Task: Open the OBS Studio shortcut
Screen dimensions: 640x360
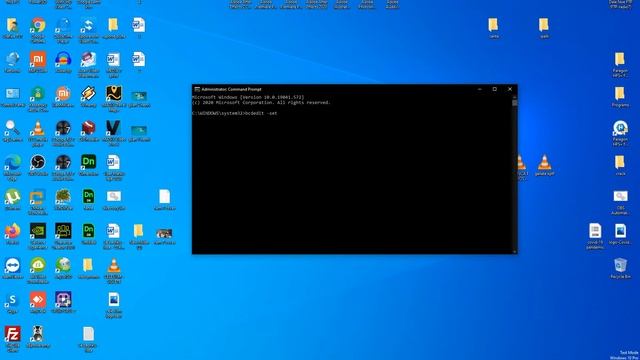Action: (x=38, y=165)
